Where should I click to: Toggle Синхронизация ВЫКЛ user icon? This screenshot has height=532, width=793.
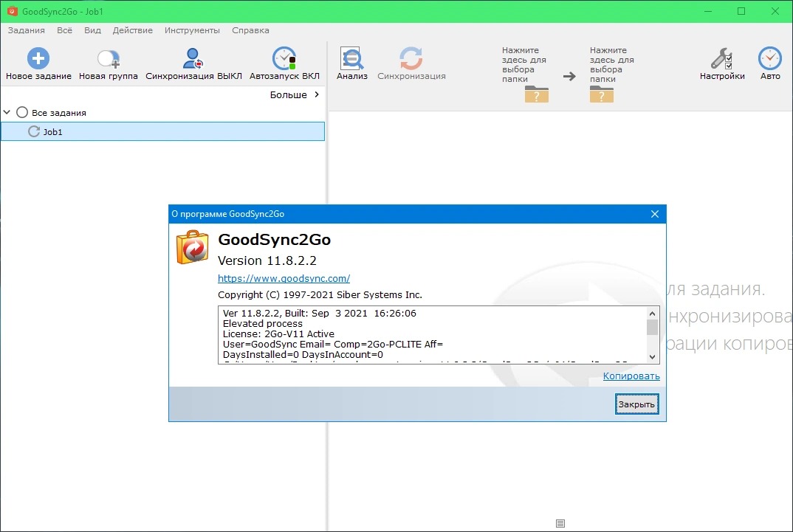[x=193, y=58]
